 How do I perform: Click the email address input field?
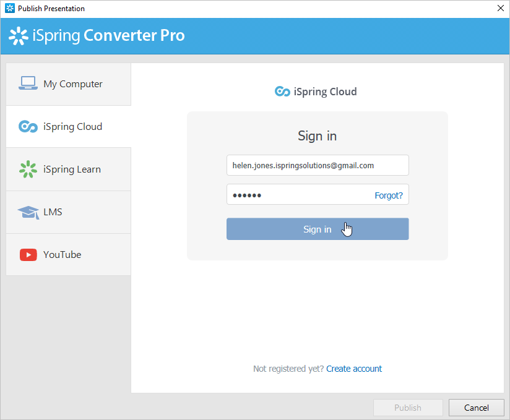(318, 165)
